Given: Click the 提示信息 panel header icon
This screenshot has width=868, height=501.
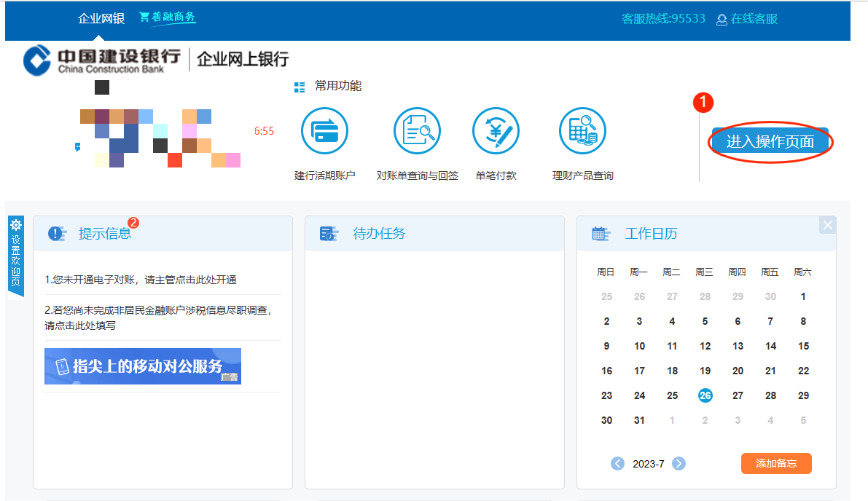Looking at the screenshot, I should click(58, 234).
